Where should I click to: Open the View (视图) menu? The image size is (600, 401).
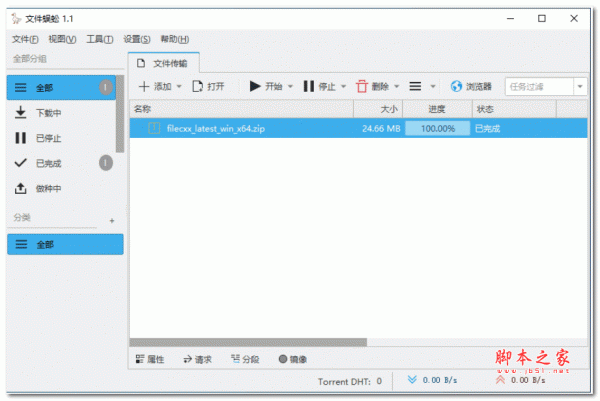click(62, 39)
